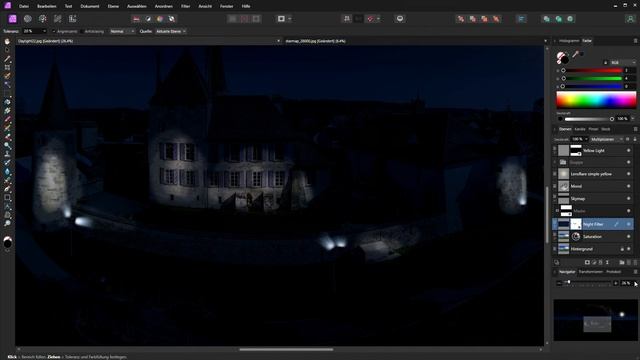
Task: Click the navigator preview thumbnail
Action: [596, 320]
